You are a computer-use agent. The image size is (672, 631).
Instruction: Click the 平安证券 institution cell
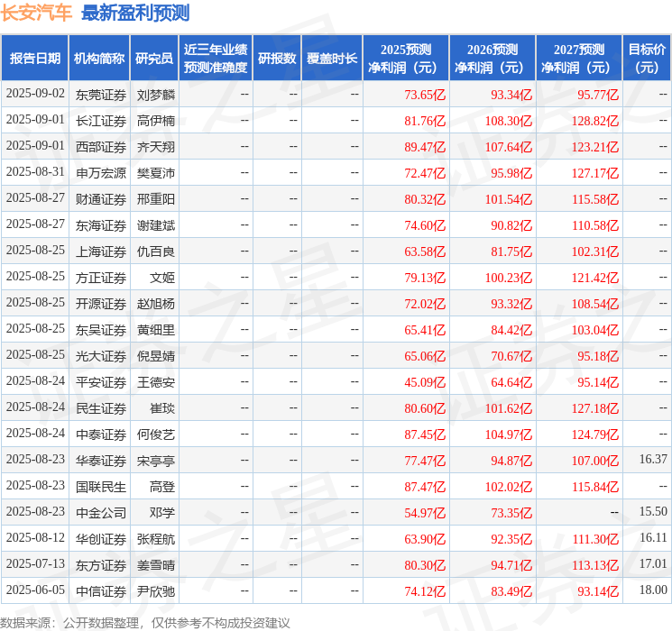(101, 382)
